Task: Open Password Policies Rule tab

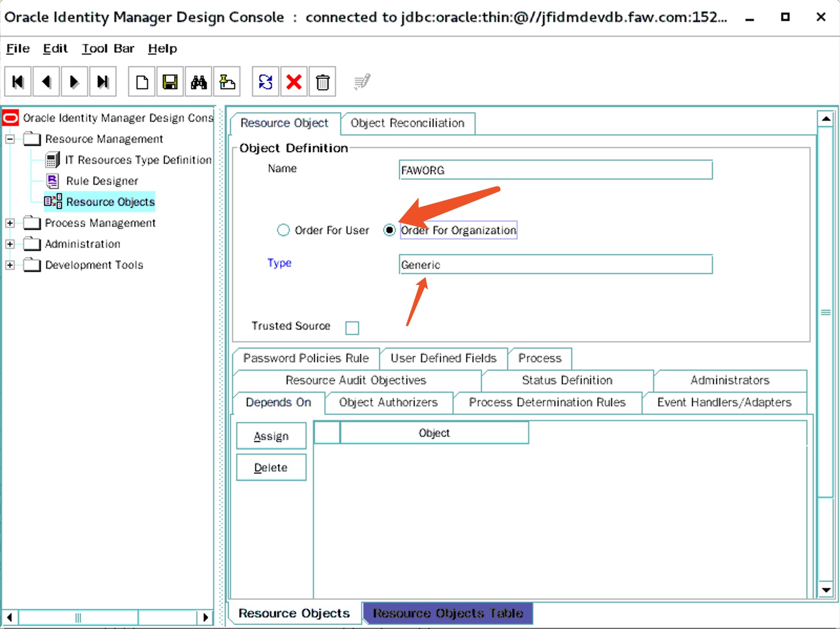Action: pyautogui.click(x=306, y=358)
